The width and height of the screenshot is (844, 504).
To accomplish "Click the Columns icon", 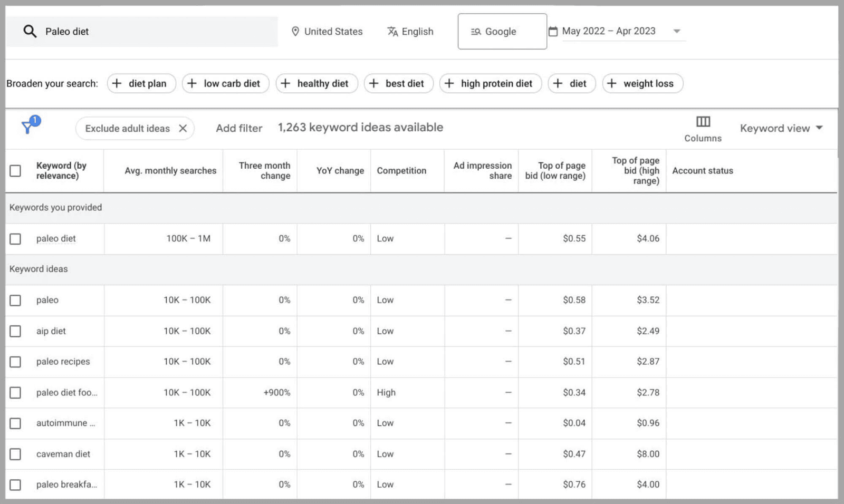I will click(x=703, y=122).
